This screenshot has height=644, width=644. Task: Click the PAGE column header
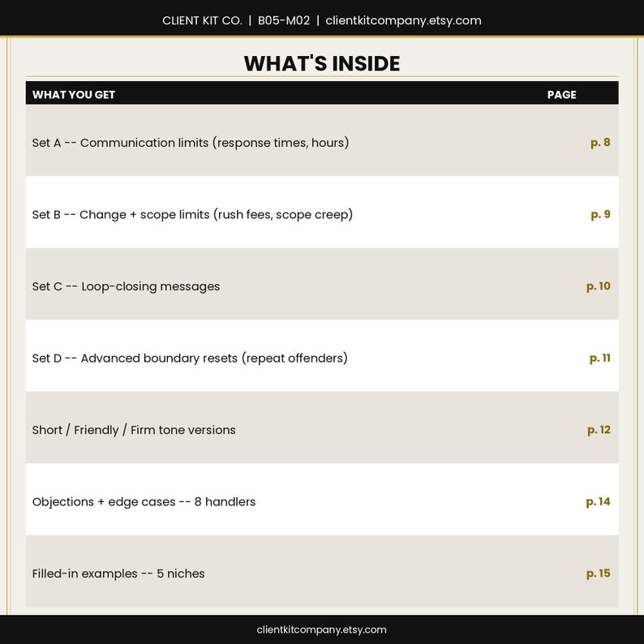click(561, 95)
